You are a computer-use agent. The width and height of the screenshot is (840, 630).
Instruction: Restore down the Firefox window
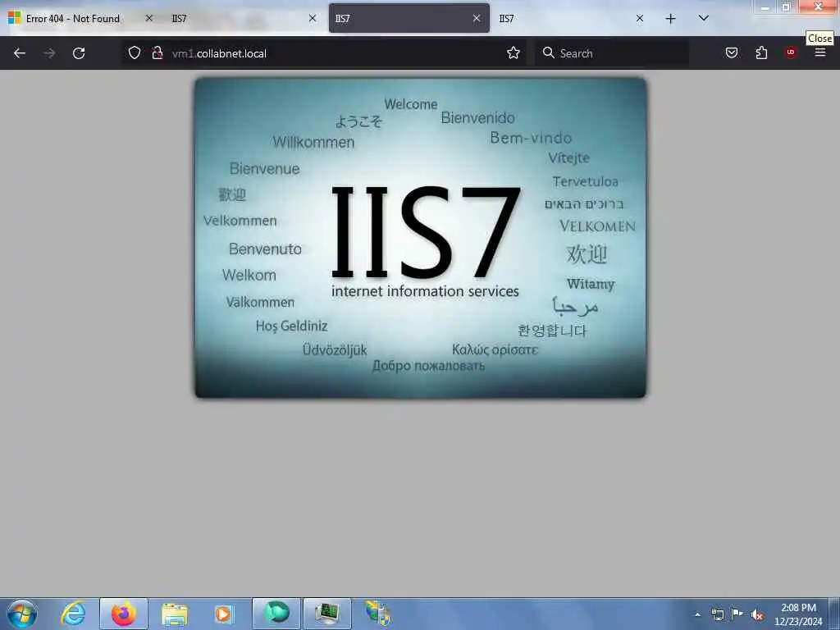coord(787,7)
